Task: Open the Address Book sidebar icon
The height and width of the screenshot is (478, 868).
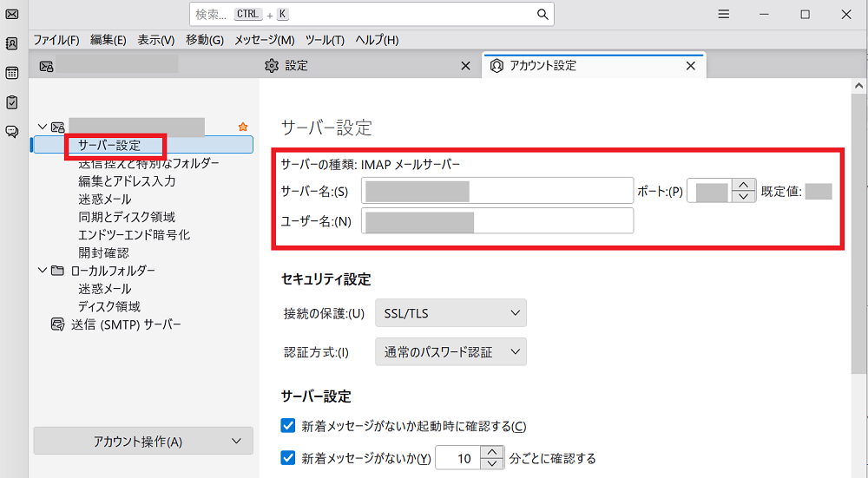Action: point(12,43)
